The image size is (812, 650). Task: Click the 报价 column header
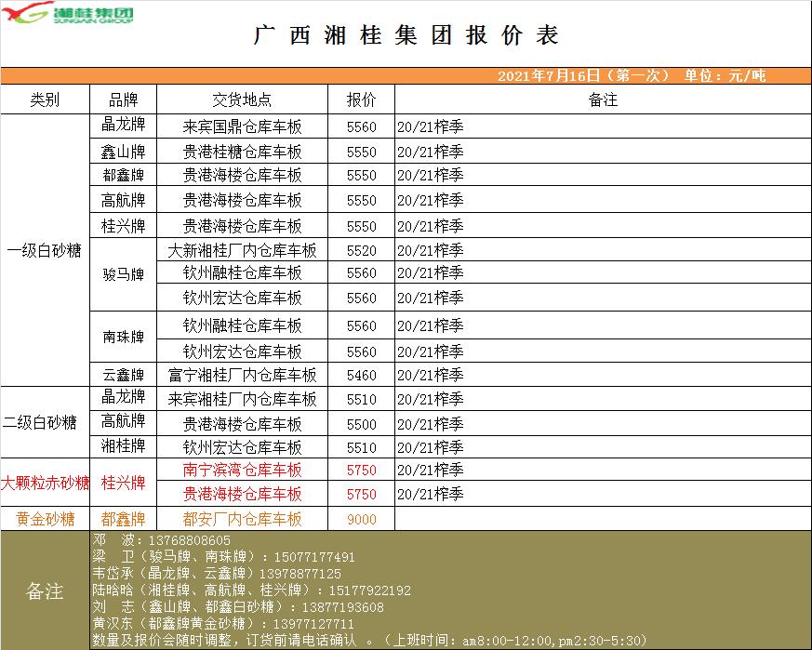coord(361,100)
